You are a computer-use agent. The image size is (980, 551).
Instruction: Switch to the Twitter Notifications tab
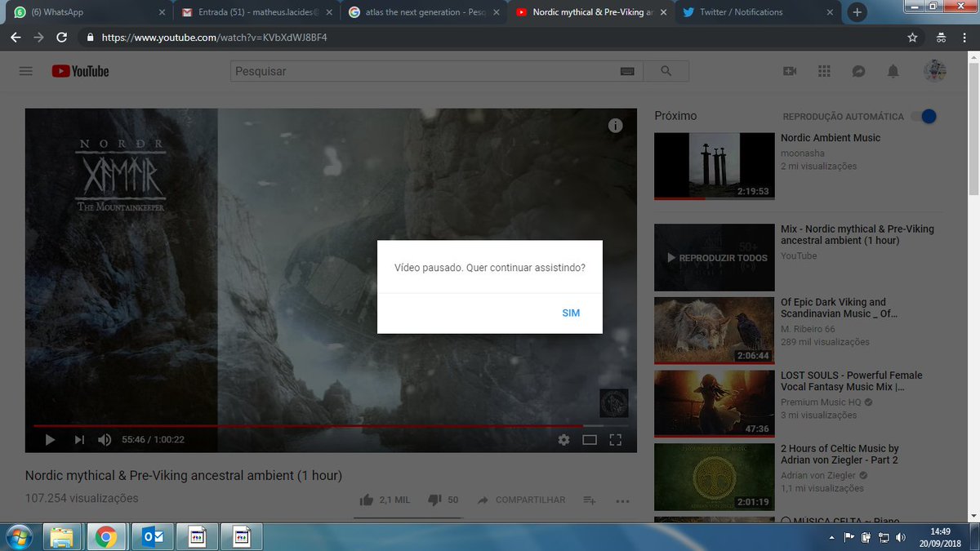[755, 12]
